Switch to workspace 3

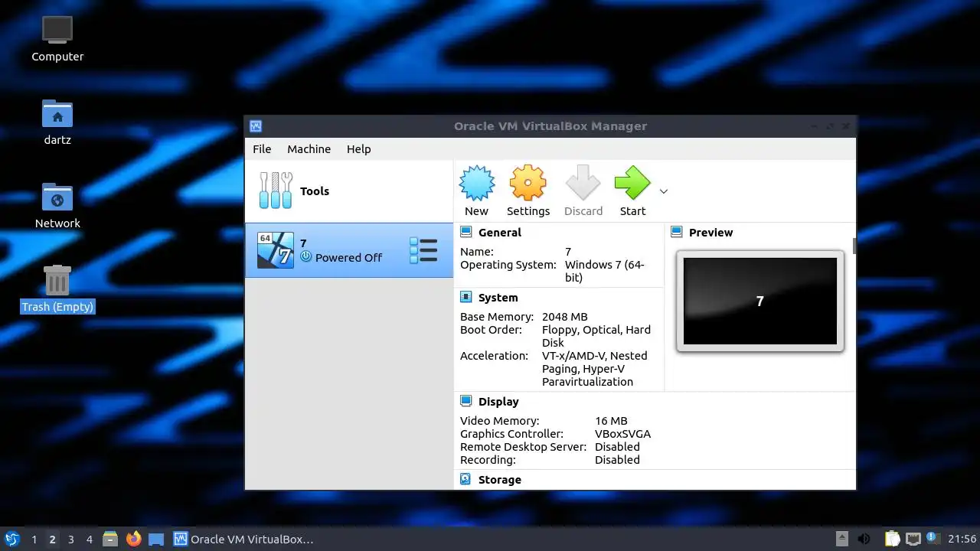(x=70, y=540)
